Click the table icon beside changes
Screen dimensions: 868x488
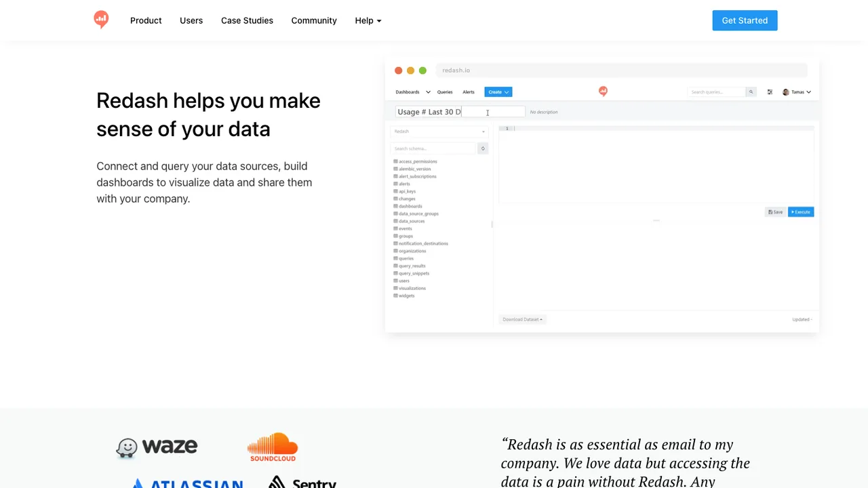point(396,199)
